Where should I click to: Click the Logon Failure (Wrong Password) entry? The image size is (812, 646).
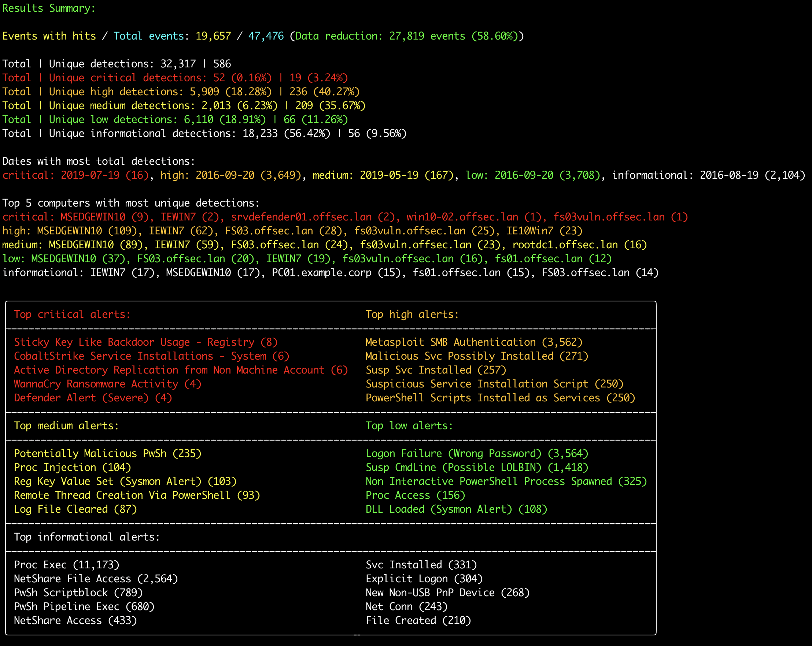click(477, 454)
